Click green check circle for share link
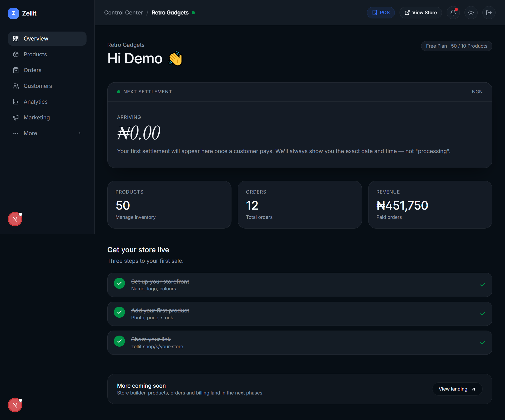This screenshot has width=505, height=420. 119,341
